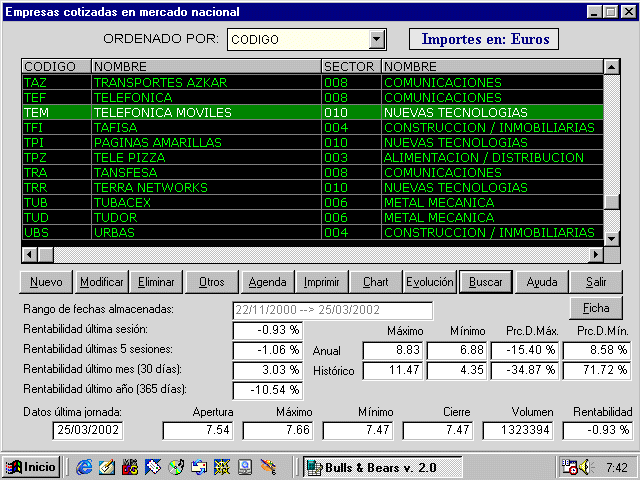This screenshot has height=480, width=640.
Task: Open the blue-arrows folder quick launch icon
Action: pyautogui.click(x=199, y=467)
